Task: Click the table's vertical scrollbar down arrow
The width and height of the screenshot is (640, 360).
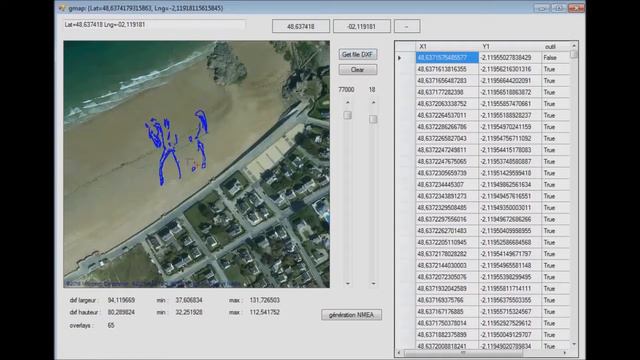Action: pos(574,344)
